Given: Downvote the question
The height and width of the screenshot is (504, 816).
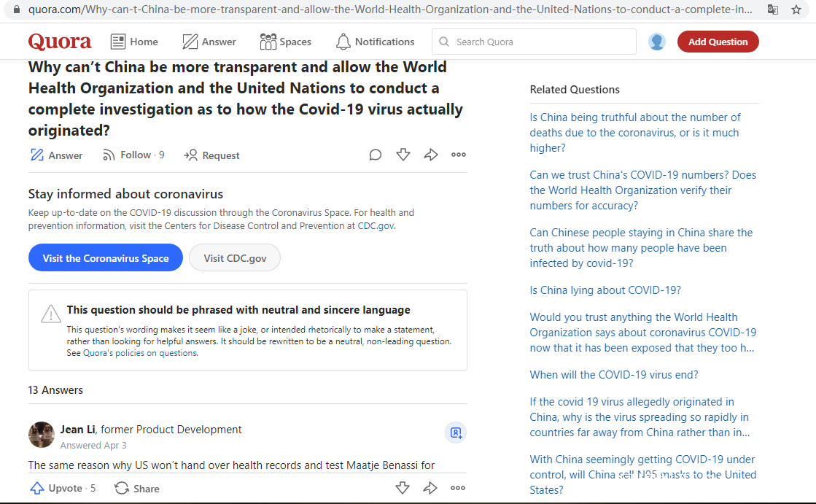Looking at the screenshot, I should pyautogui.click(x=403, y=155).
